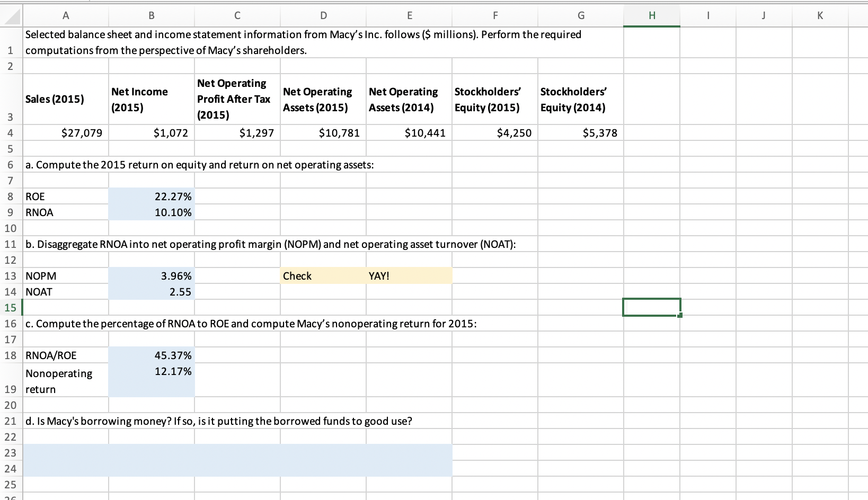The height and width of the screenshot is (500, 868).
Task: Select column C header
Action: point(237,16)
